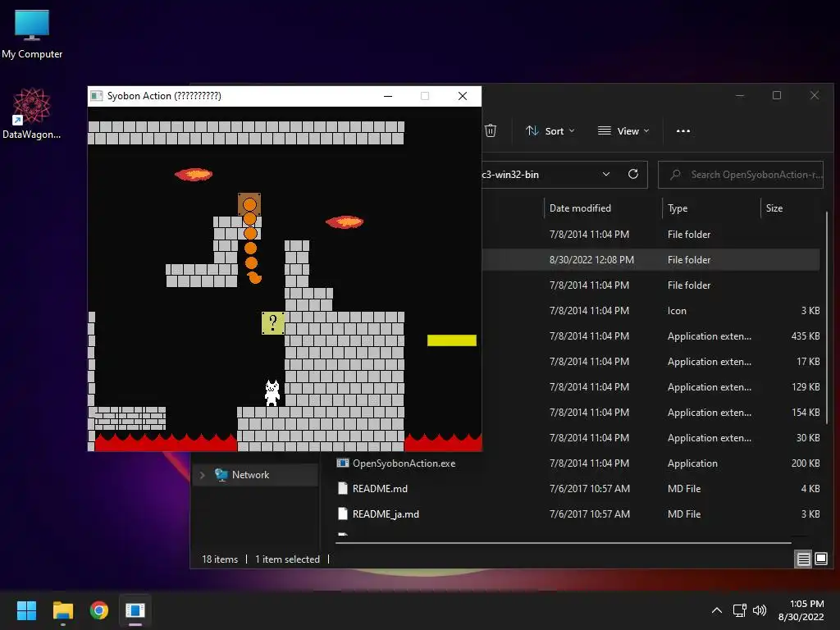840x630 pixels.
Task: Switch to details view layout
Action: (x=804, y=559)
